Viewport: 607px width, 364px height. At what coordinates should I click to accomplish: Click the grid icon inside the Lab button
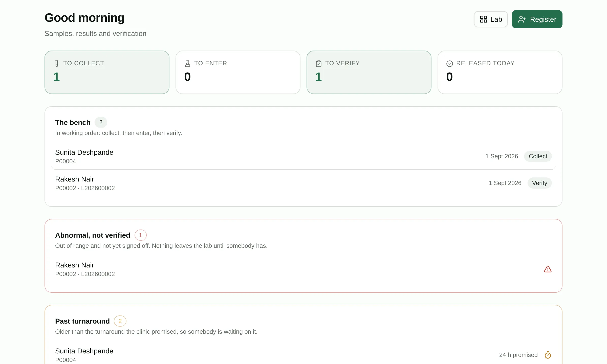(483, 19)
